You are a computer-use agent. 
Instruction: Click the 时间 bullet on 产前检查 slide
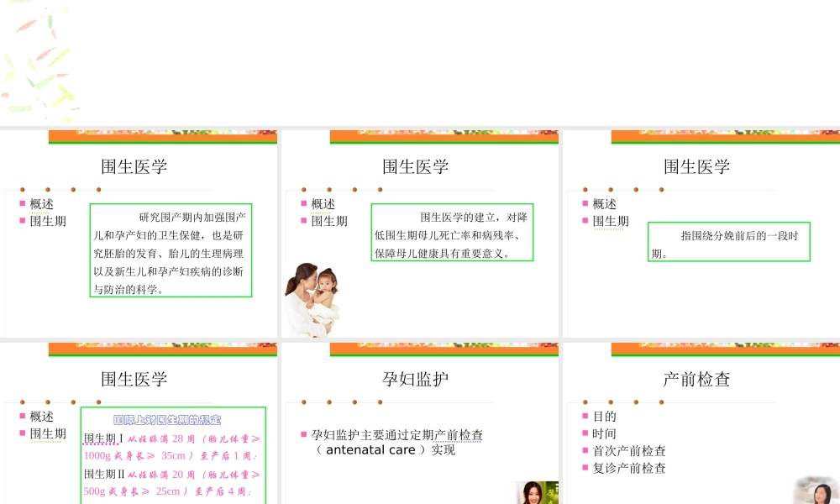604,433
